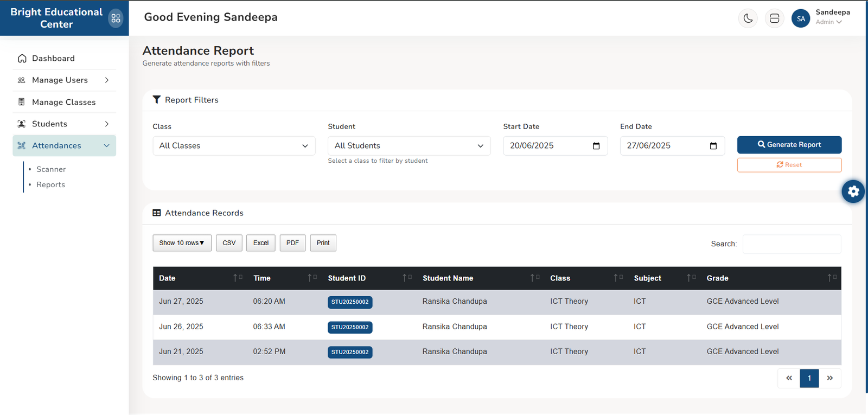Screen dimensions: 868x415
Task: Click the Generate Report button
Action: click(x=789, y=145)
